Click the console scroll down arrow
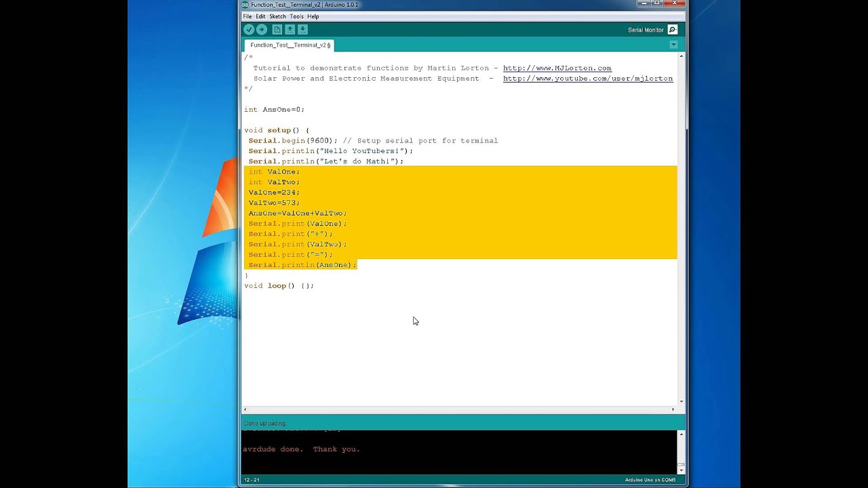Viewport: 868px width, 488px height. pos(681,470)
